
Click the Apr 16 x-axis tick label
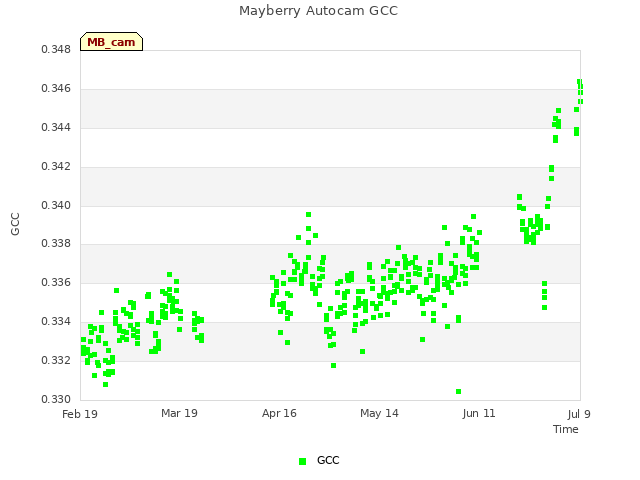[x=279, y=413]
